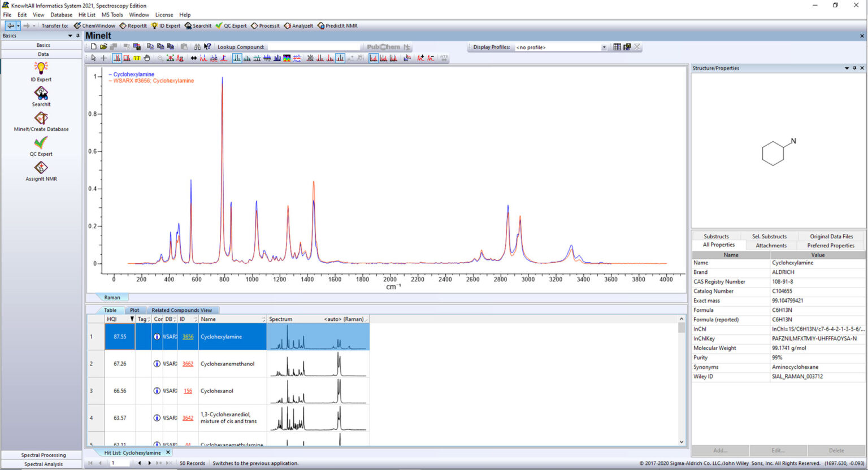Screen dimensions: 868x470
Task: Launch PredictIt NMR from the transfer toolbar
Action: [x=337, y=25]
